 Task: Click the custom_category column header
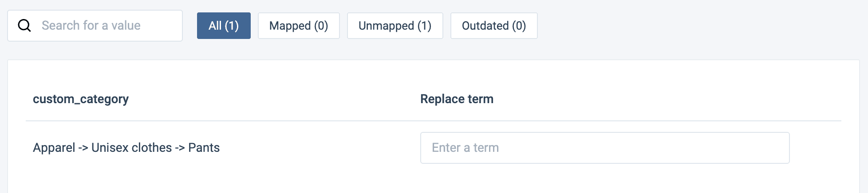[x=81, y=99]
